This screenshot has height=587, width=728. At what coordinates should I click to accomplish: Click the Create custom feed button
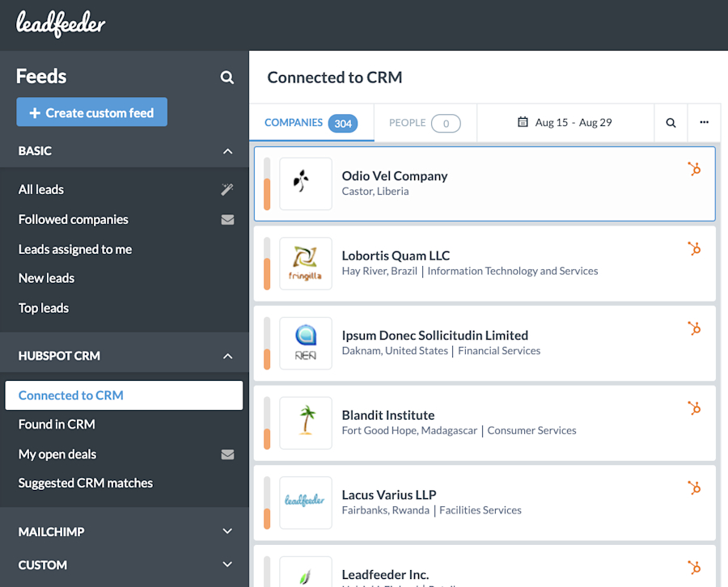coord(91,112)
